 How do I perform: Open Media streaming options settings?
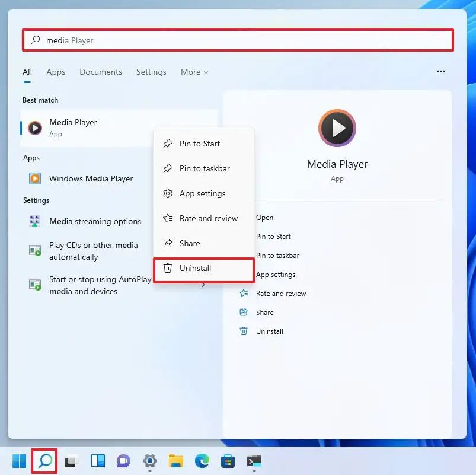coord(96,221)
